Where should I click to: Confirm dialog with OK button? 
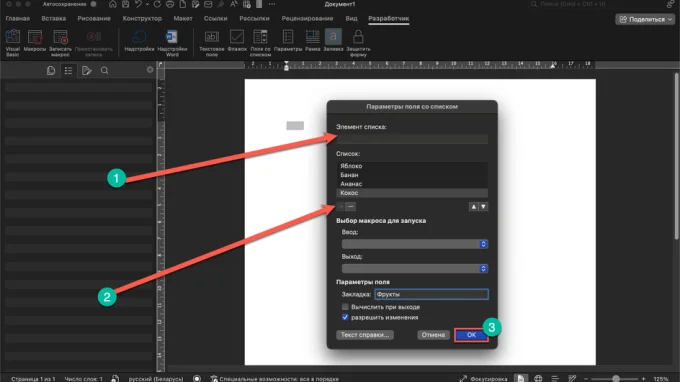click(471, 335)
